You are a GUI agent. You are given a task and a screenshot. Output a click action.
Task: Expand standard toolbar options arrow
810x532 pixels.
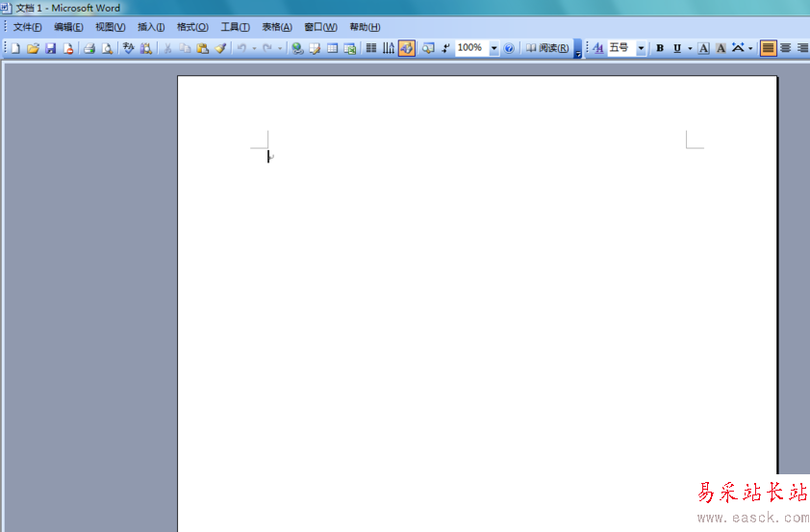point(577,49)
